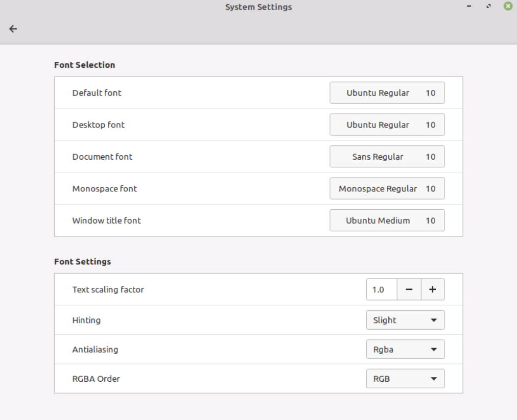Screen dimensions: 517x420
Task: Pick Document font Sans Regular button
Action: (x=387, y=157)
